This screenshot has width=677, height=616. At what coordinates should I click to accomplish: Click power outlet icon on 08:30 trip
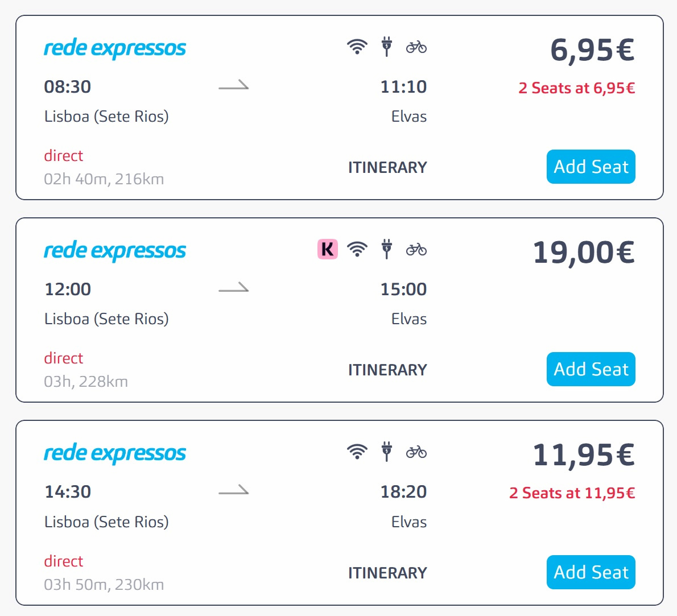pos(387,47)
